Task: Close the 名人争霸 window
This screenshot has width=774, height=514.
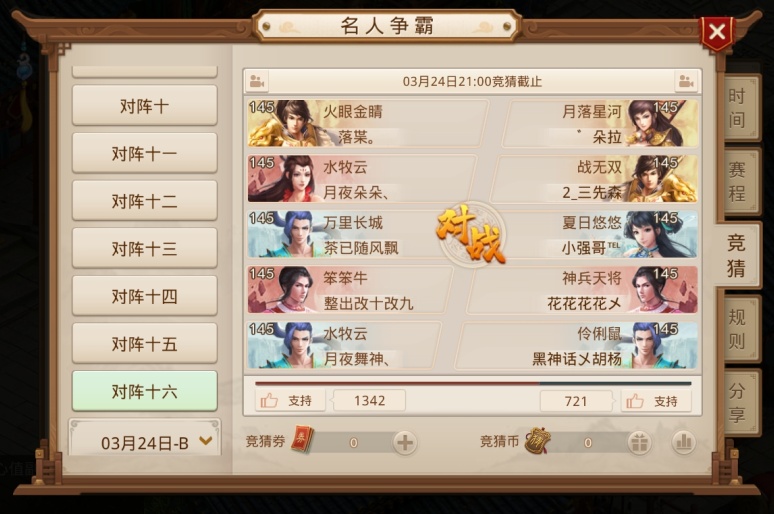Action: point(717,33)
